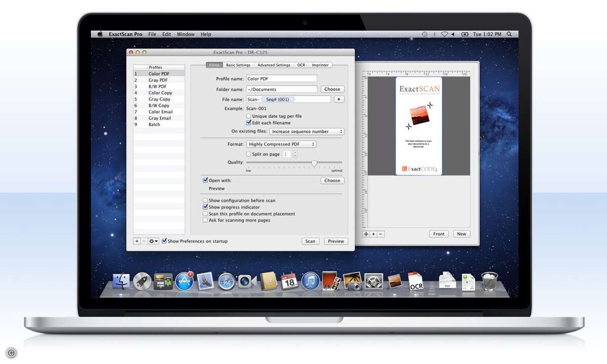Click the Split on page number stepper

point(295,154)
